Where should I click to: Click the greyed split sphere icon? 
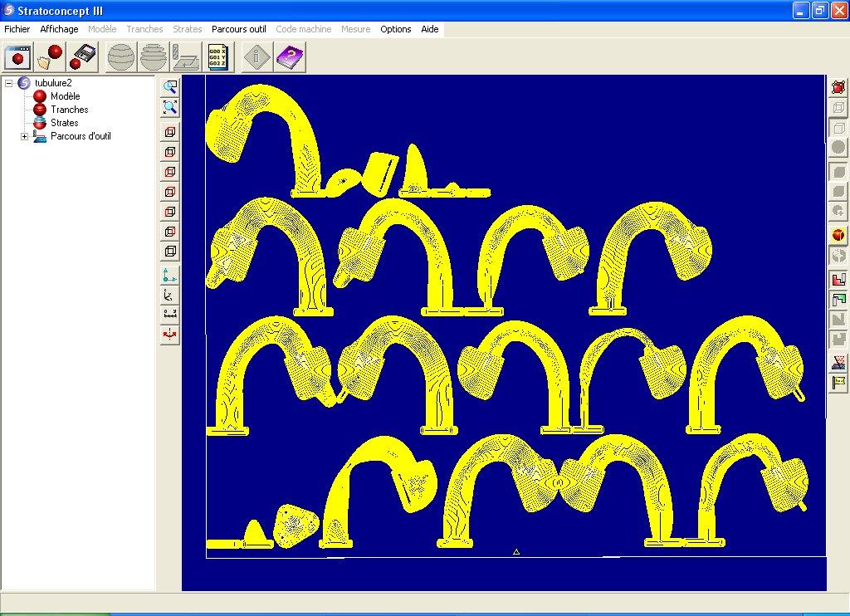pos(838,255)
